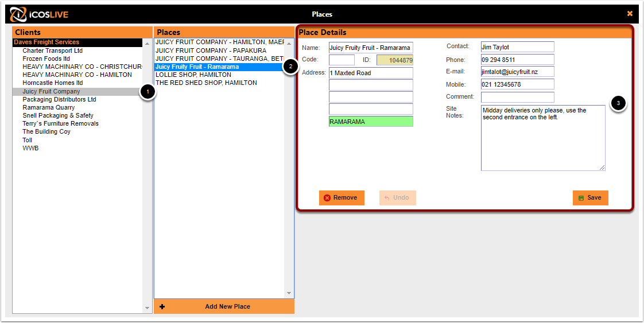Click Address field with 1 Maxted Road

371,73
